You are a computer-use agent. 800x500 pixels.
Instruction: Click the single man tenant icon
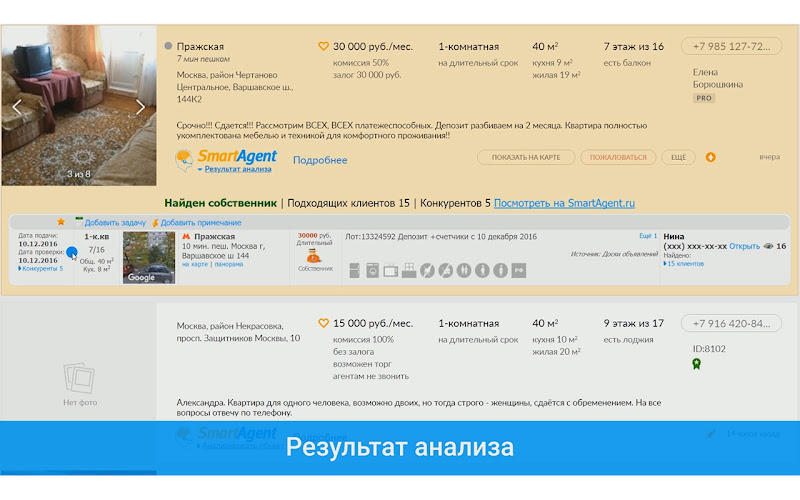point(482,270)
